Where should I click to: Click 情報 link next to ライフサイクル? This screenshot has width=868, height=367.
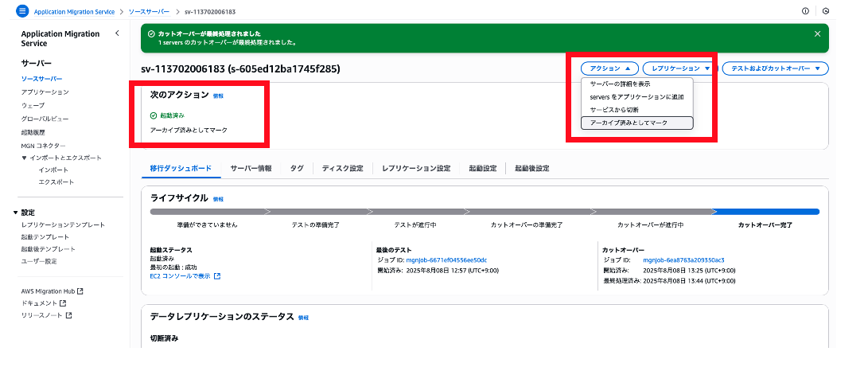[x=218, y=199]
